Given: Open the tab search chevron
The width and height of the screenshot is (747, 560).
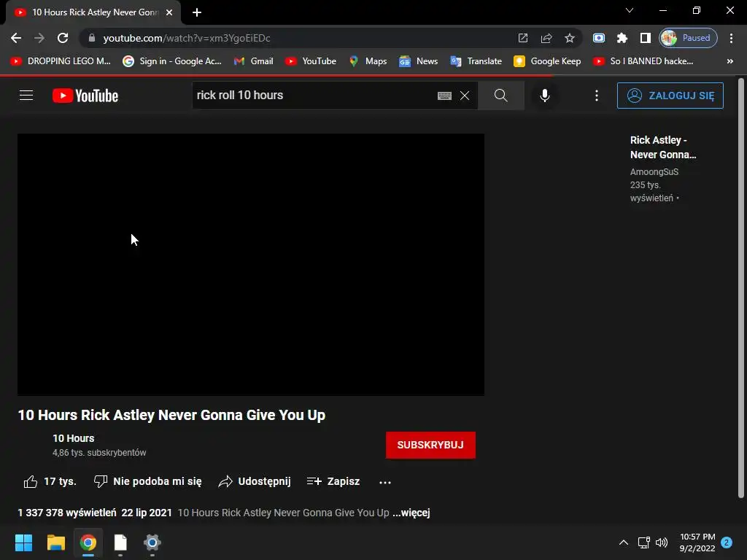Looking at the screenshot, I should 630,10.
